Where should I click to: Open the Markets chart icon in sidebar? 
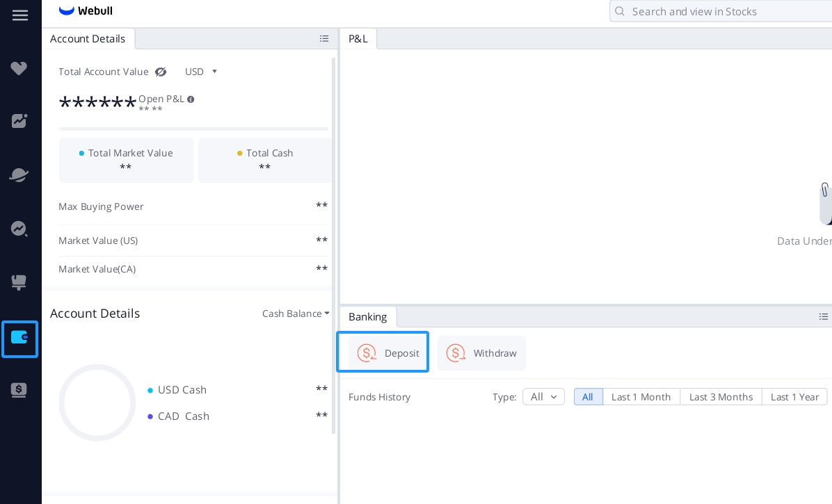pos(19,121)
